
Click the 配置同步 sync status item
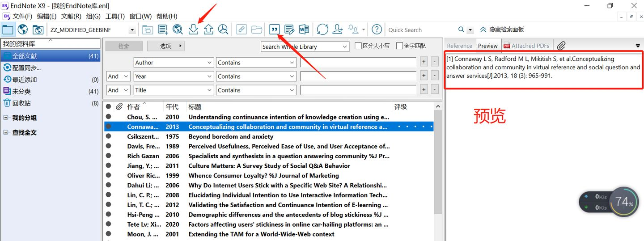click(x=26, y=68)
